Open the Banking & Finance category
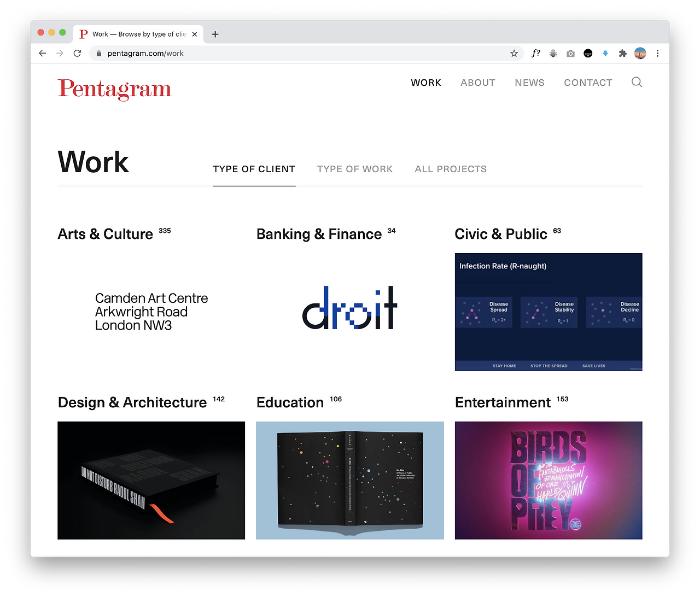The height and width of the screenshot is (597, 700). [x=319, y=234]
